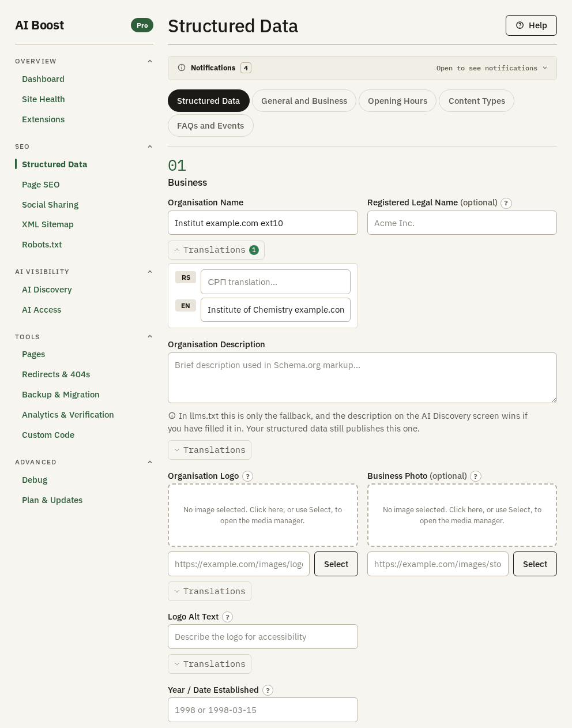Click the "Open to see notifications" text
The width and height of the screenshot is (572, 728).
click(487, 68)
